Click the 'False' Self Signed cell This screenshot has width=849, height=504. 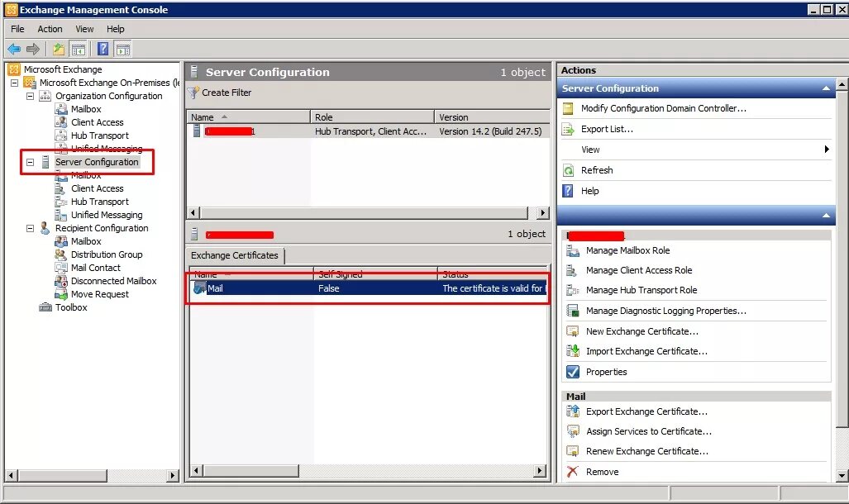coord(329,288)
